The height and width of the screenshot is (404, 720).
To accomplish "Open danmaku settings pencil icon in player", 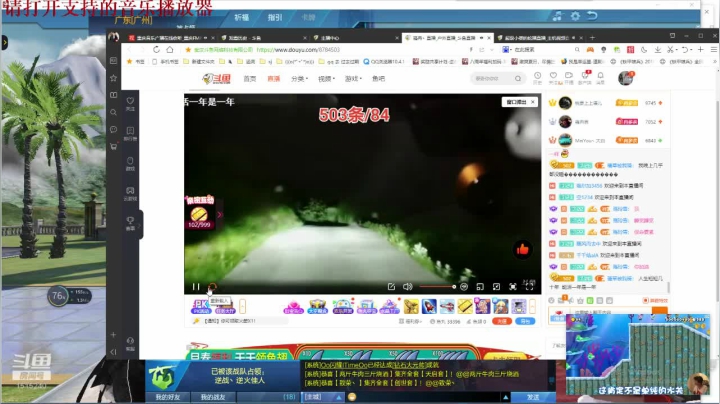I will click(391, 286).
